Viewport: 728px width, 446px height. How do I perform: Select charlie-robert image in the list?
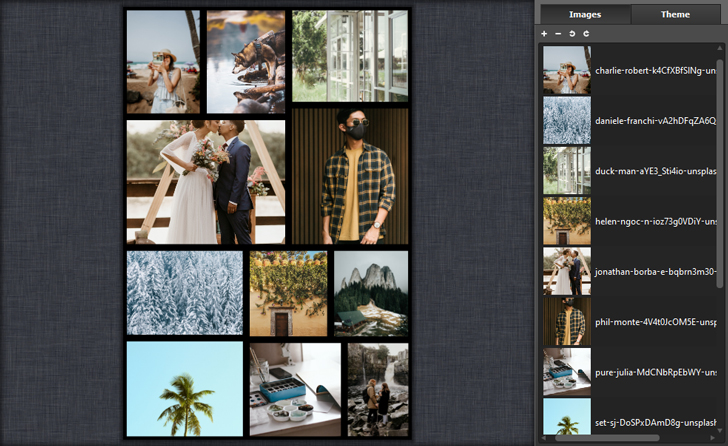pyautogui.click(x=630, y=70)
